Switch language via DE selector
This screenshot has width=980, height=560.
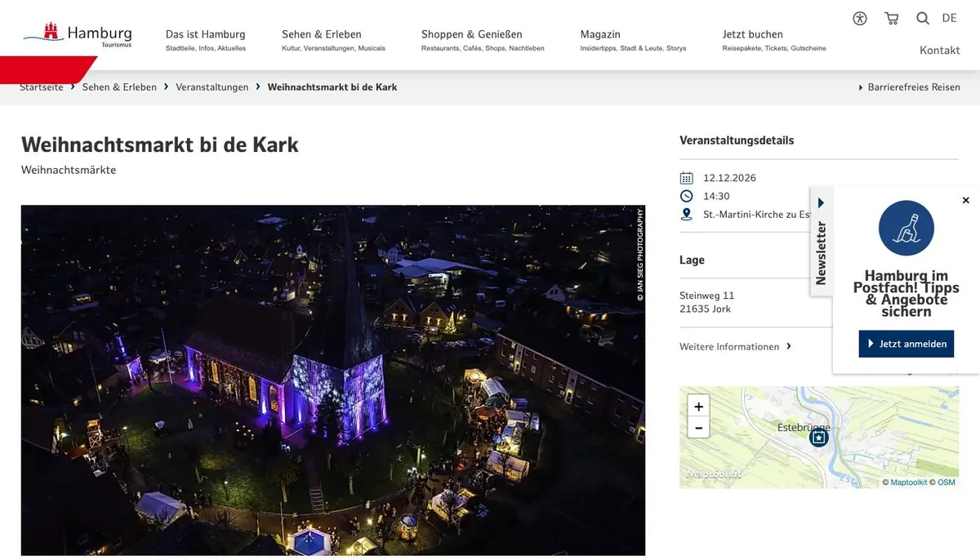pos(949,18)
